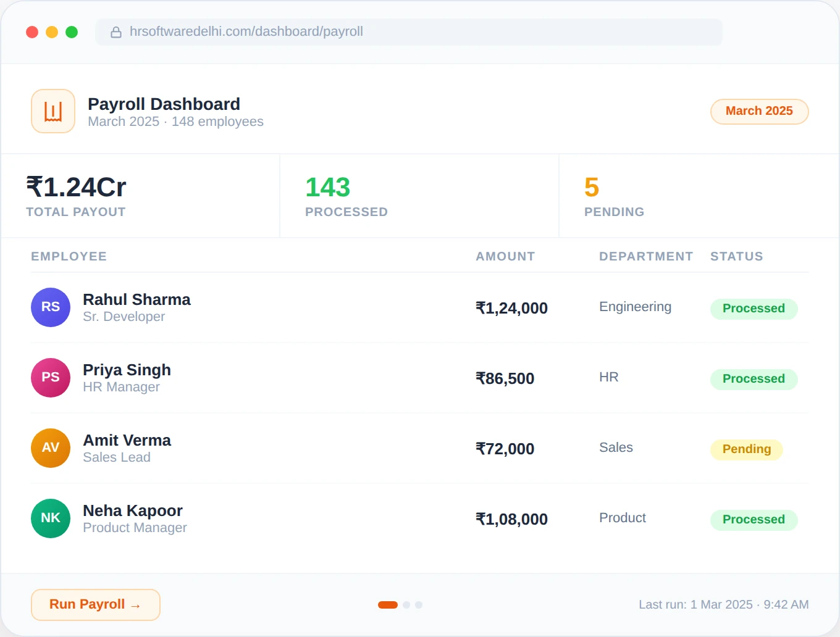Open Rahul Sharma's RS avatar
The image size is (840, 637).
pos(50,307)
